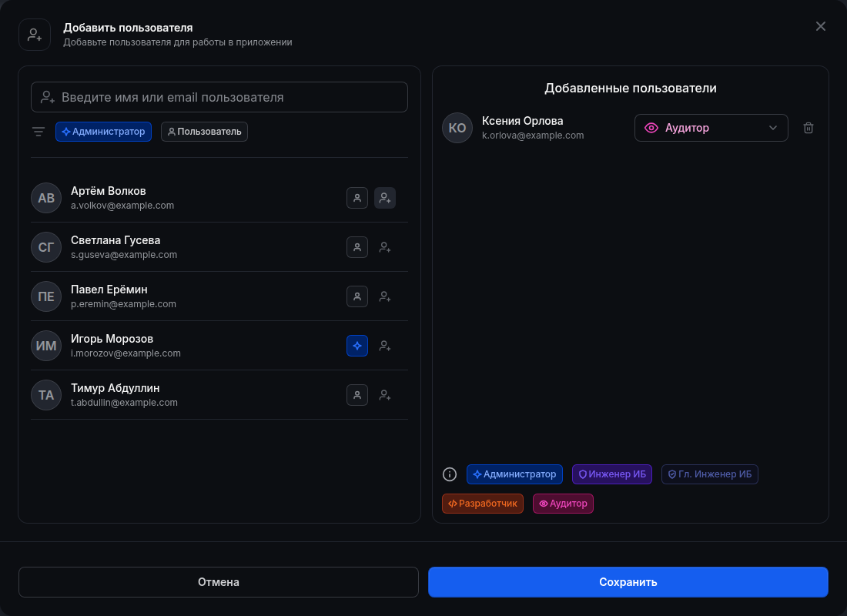The height and width of the screenshot is (616, 847).
Task: Focus the name or email search field
Action: coord(219,97)
